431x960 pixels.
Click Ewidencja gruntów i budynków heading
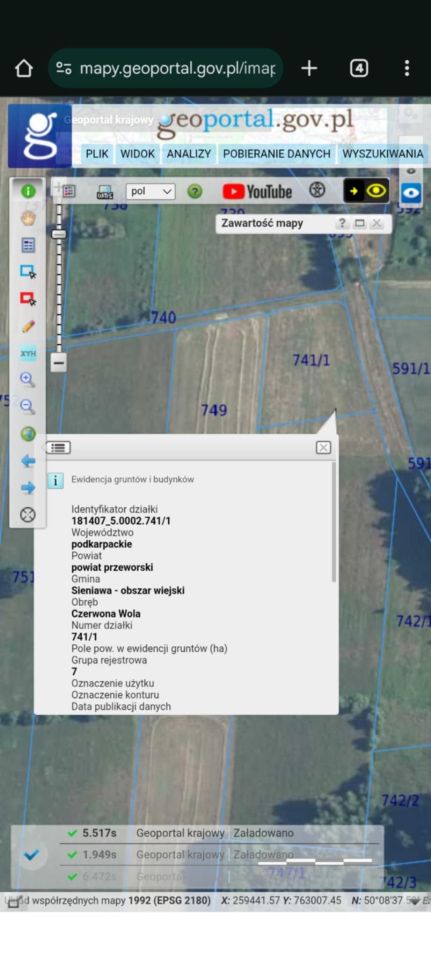[x=133, y=480]
